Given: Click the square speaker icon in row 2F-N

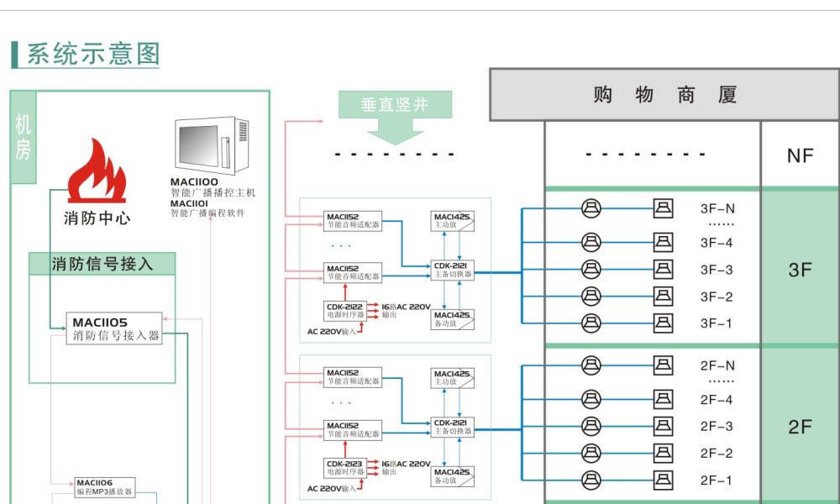Looking at the screenshot, I should point(664,365).
